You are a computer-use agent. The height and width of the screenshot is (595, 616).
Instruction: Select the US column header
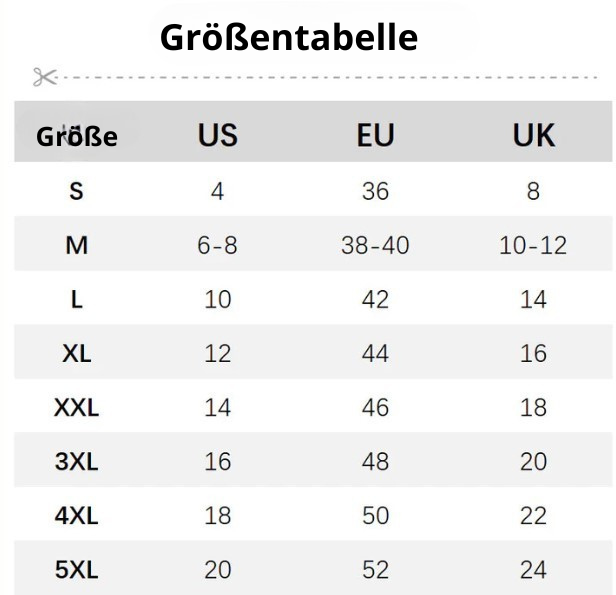218,135
